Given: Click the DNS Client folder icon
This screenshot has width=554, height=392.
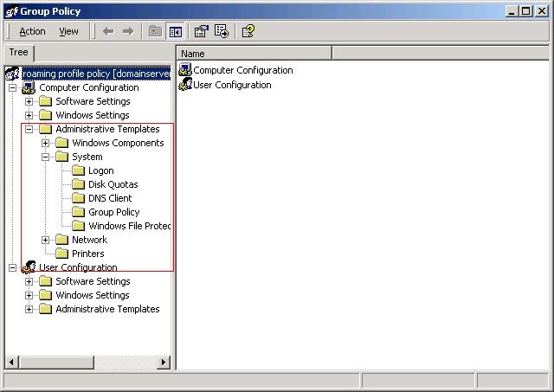Looking at the screenshot, I should tap(78, 198).
